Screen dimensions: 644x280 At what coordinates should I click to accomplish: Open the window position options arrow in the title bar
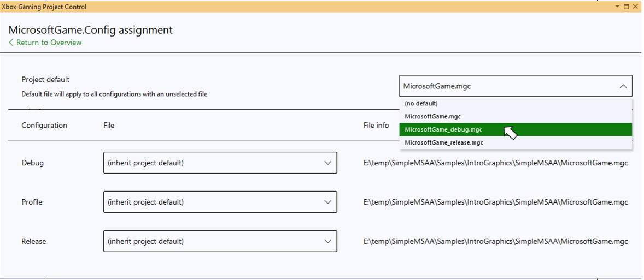tap(617, 7)
